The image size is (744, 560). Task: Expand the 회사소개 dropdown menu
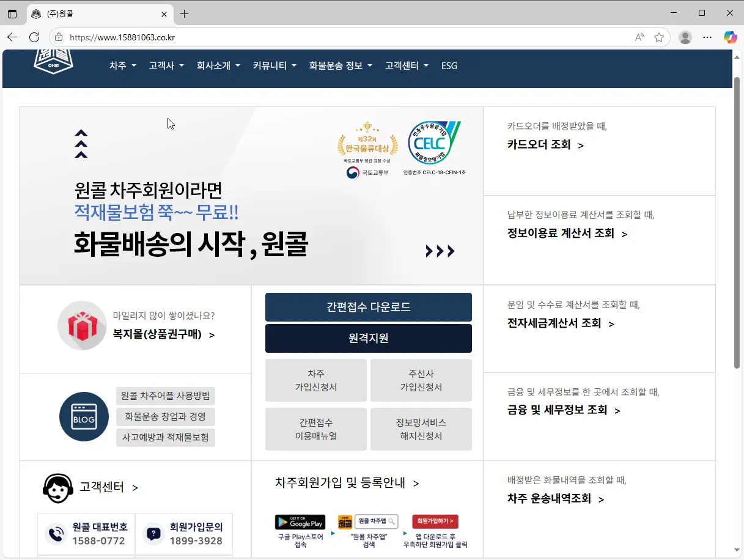[218, 65]
